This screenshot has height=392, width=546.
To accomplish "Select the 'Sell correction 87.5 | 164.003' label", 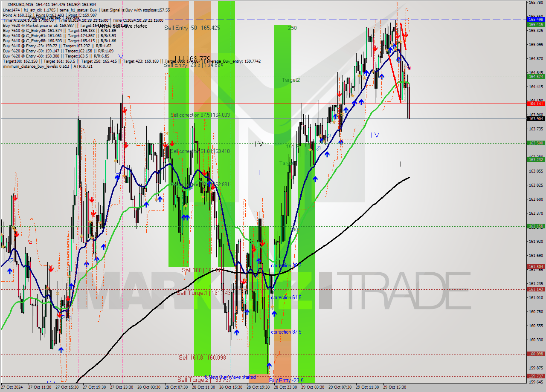I will tap(200, 115).
